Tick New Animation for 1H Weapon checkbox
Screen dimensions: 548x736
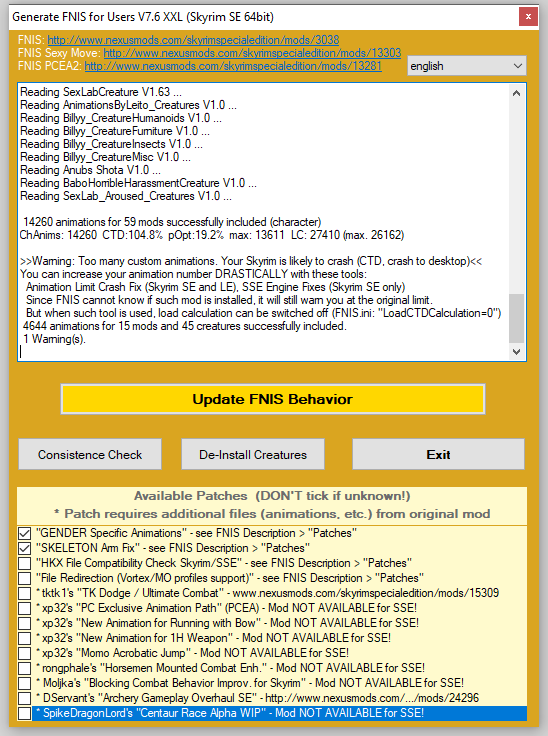coord(24,638)
